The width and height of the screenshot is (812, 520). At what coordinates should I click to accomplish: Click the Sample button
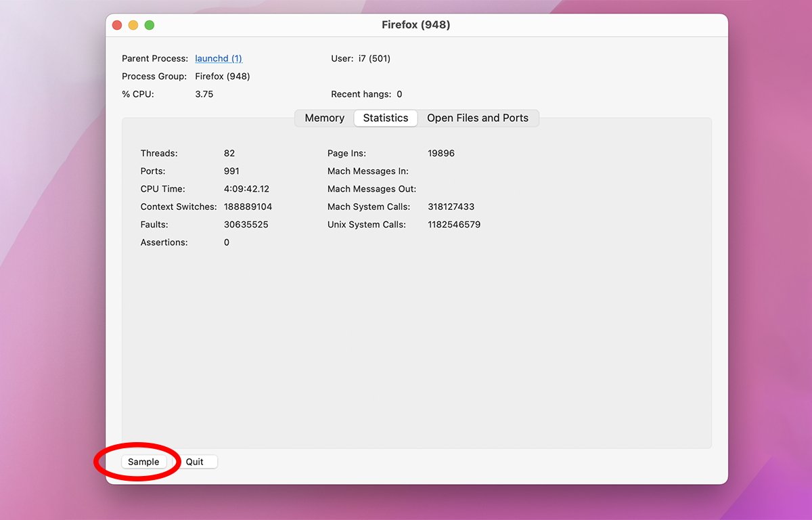(143, 462)
